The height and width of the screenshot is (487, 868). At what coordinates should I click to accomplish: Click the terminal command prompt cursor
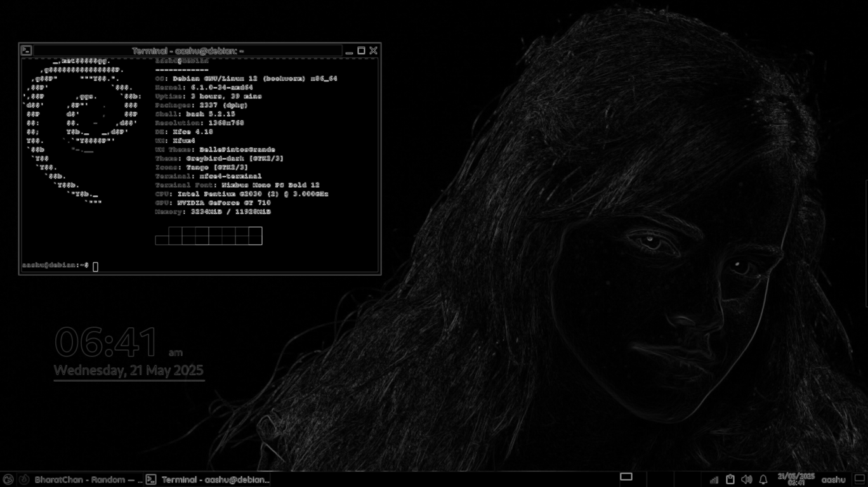pos(96,267)
